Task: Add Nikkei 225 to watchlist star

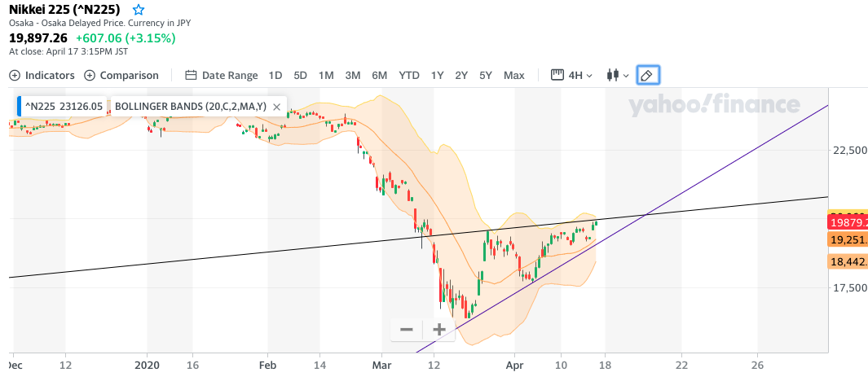Action: pos(139,11)
